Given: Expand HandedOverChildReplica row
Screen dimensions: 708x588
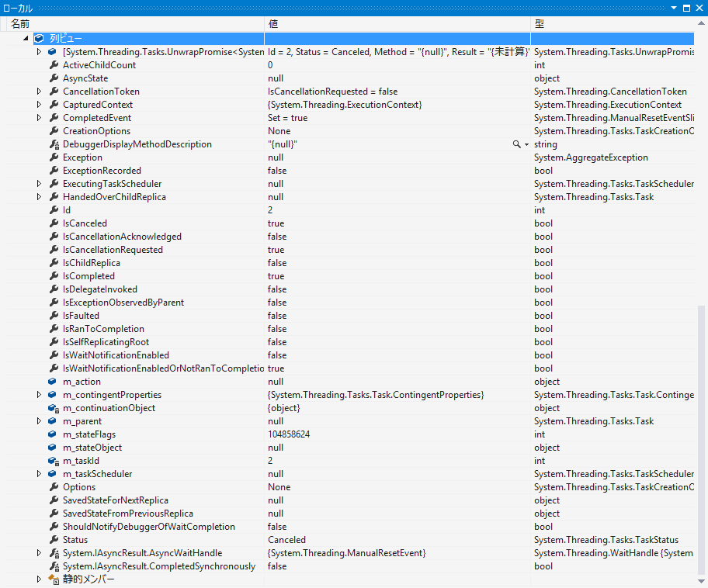Looking at the screenshot, I should tap(40, 197).
